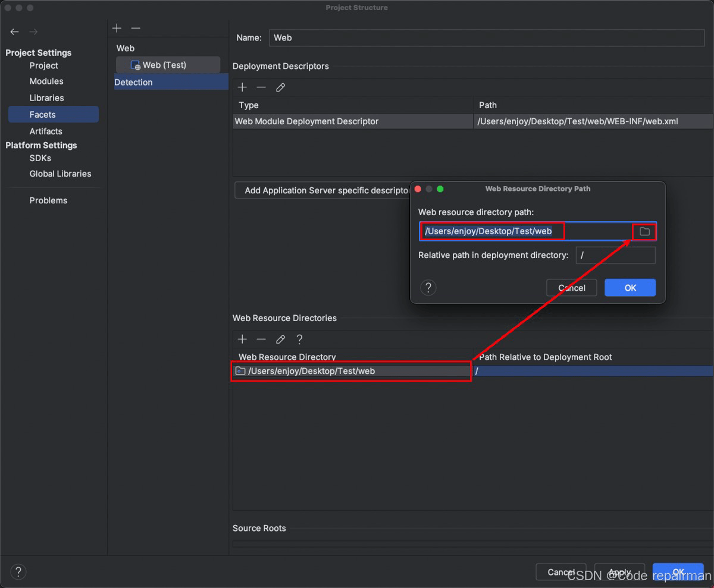Select Web (Test) facet in tree

click(x=168, y=65)
